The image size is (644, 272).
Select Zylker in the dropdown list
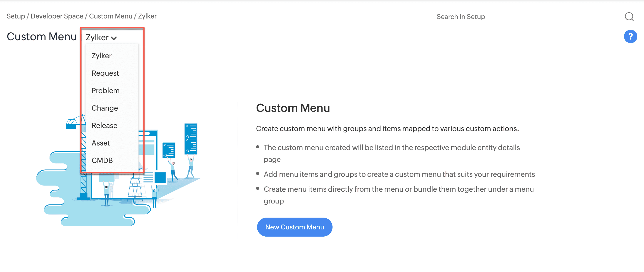point(102,56)
